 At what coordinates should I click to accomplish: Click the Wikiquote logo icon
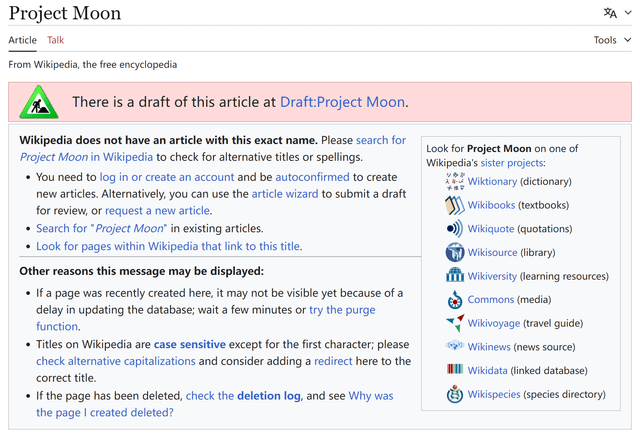[455, 229]
